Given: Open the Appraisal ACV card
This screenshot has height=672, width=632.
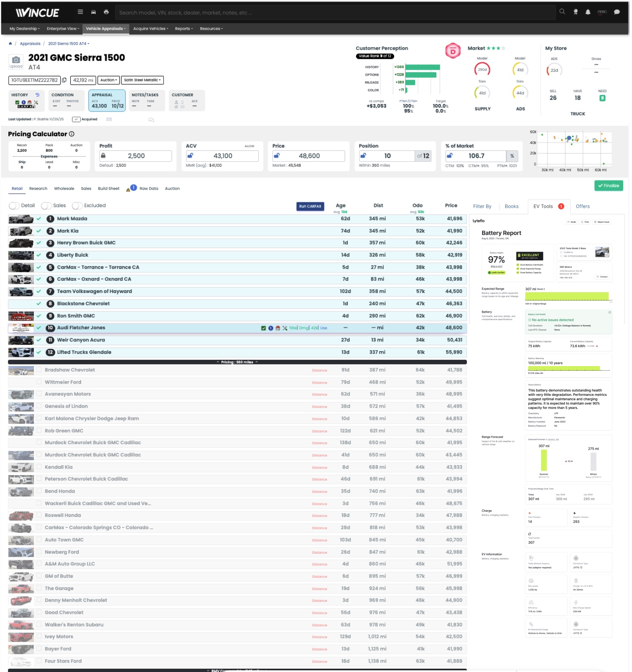Looking at the screenshot, I should tap(107, 101).
